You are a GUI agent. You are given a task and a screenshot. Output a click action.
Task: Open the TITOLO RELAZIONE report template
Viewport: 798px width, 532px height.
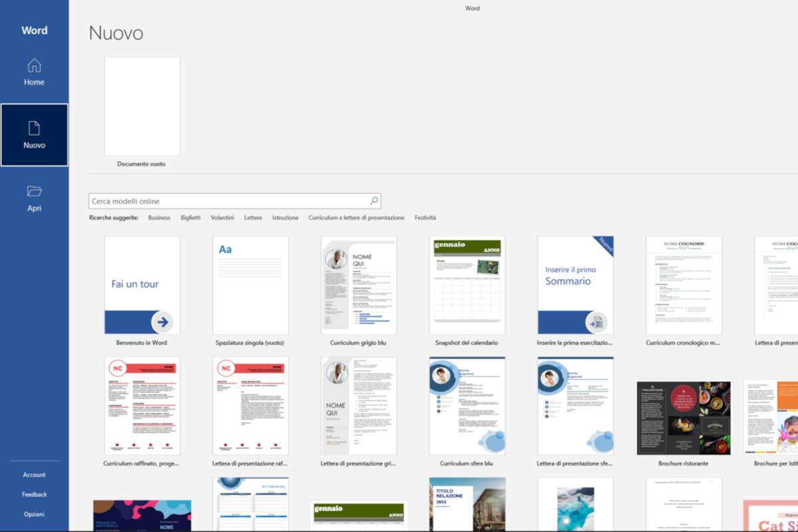tap(467, 504)
